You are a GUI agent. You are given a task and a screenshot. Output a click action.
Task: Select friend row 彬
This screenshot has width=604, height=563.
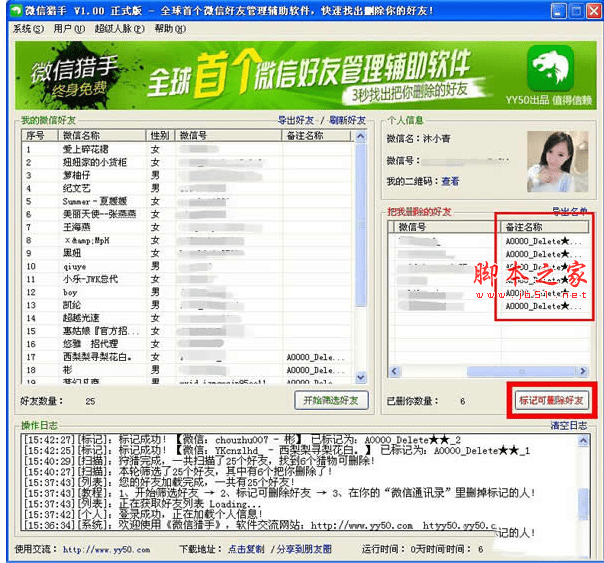pos(187,370)
